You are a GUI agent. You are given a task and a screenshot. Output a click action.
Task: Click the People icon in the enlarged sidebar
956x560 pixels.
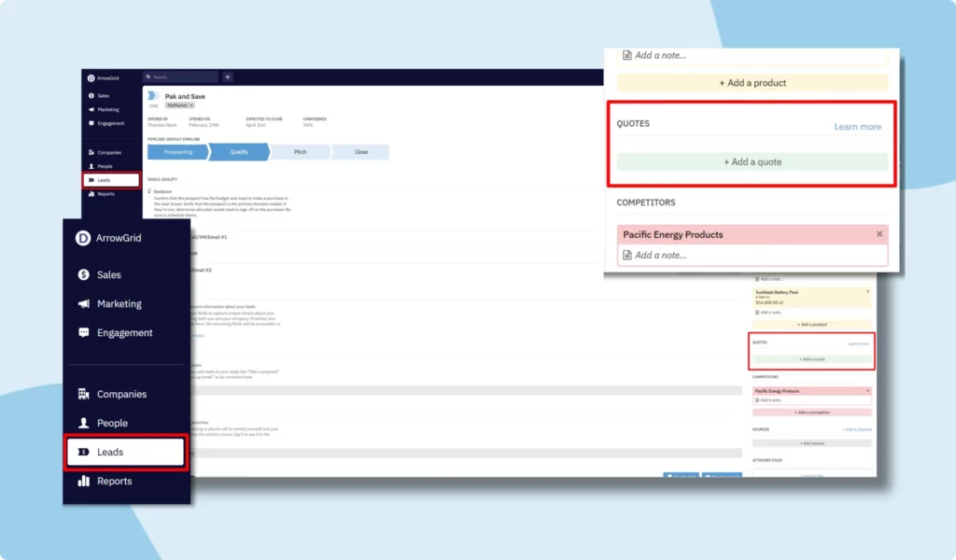[83, 423]
